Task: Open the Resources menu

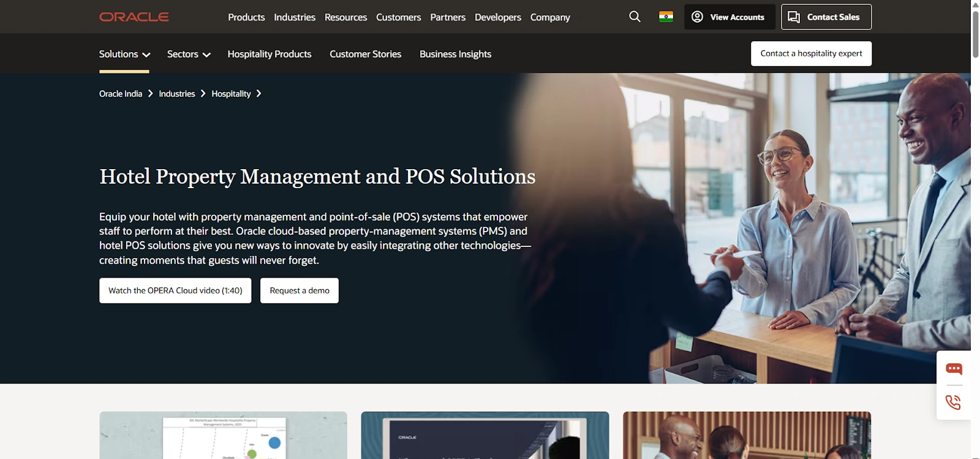Action: pos(345,17)
